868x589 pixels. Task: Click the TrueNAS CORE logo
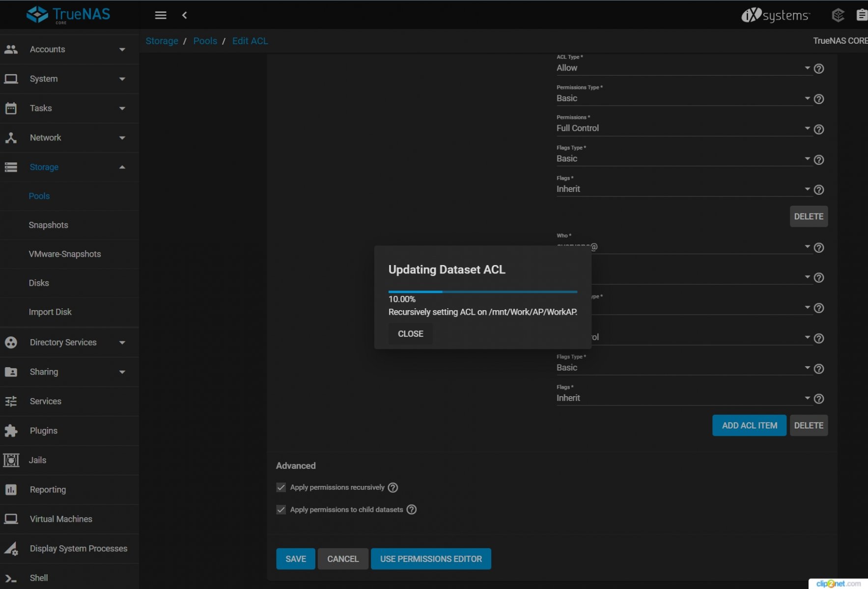point(68,15)
